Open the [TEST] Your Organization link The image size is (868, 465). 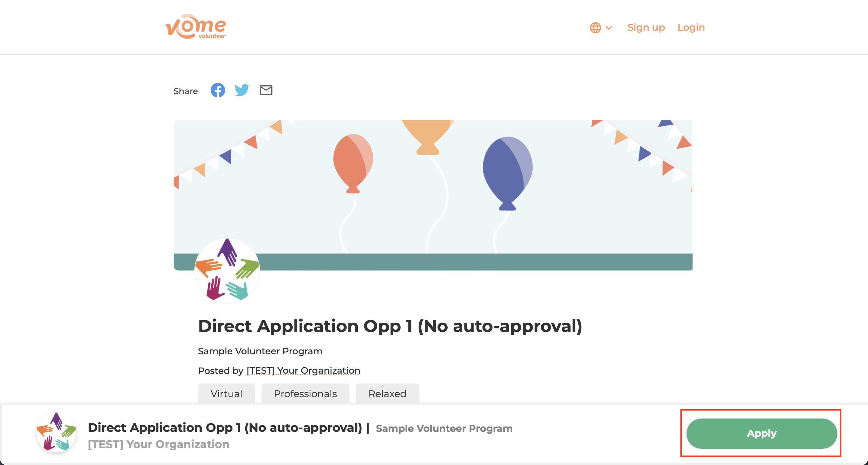click(303, 371)
